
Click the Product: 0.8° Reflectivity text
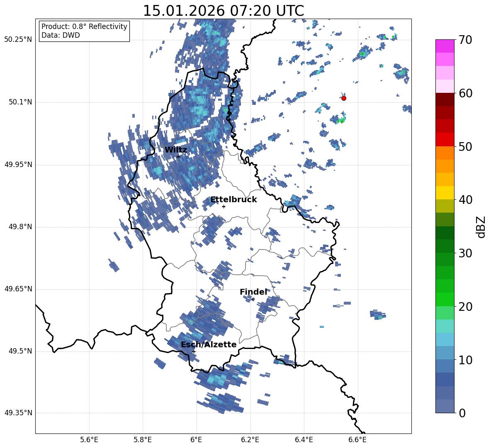[x=84, y=27]
